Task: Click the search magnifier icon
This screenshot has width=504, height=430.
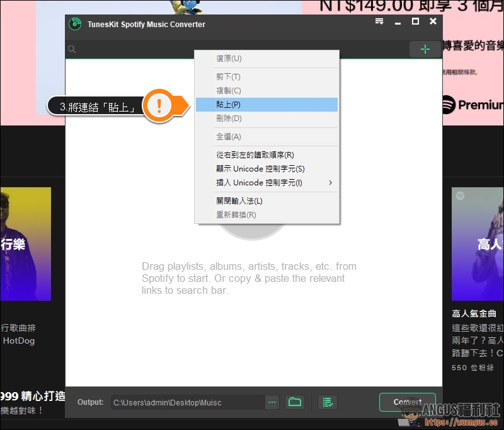Action: click(72, 49)
